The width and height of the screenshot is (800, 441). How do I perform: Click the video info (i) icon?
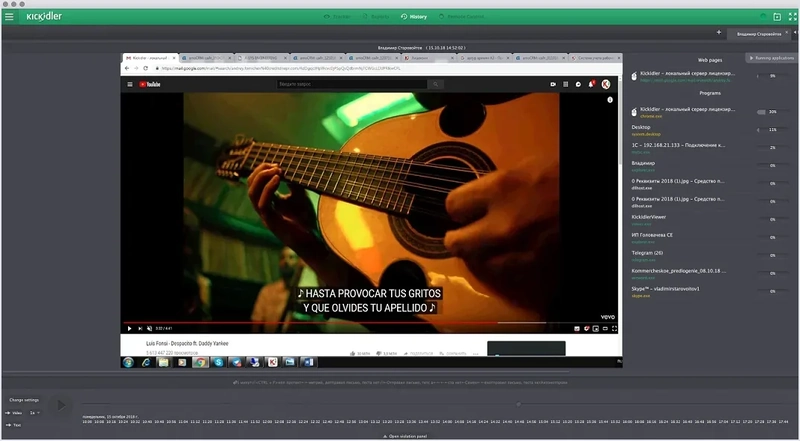click(x=610, y=100)
